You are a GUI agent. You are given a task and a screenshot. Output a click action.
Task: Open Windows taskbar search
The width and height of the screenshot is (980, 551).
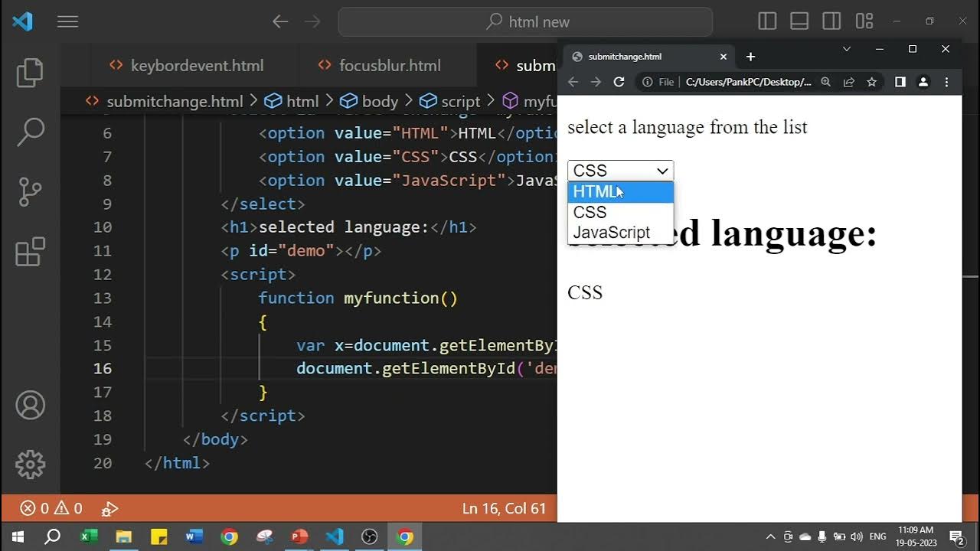click(x=52, y=536)
